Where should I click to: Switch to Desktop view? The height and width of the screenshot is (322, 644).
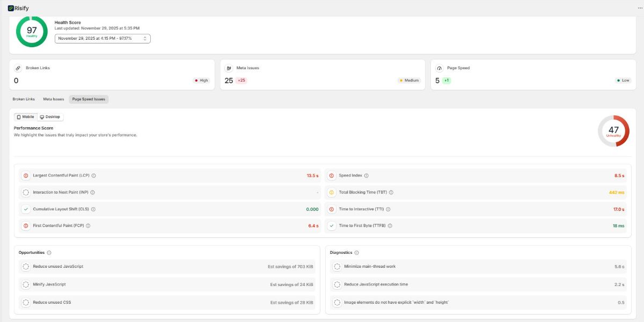[x=50, y=117]
